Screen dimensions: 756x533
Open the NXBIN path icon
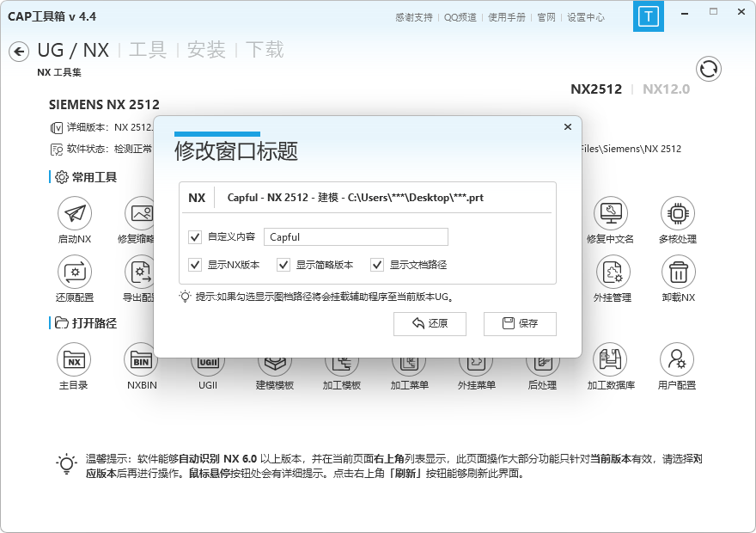(142, 359)
